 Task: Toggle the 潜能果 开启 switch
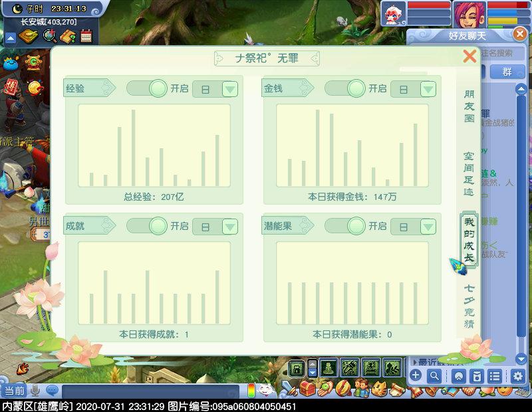click(345, 226)
